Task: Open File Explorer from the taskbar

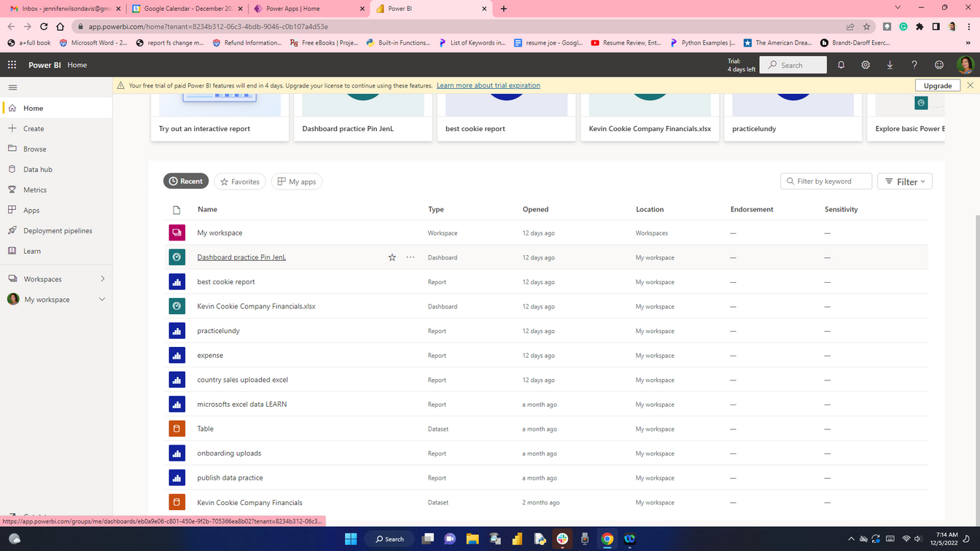Action: (472, 539)
